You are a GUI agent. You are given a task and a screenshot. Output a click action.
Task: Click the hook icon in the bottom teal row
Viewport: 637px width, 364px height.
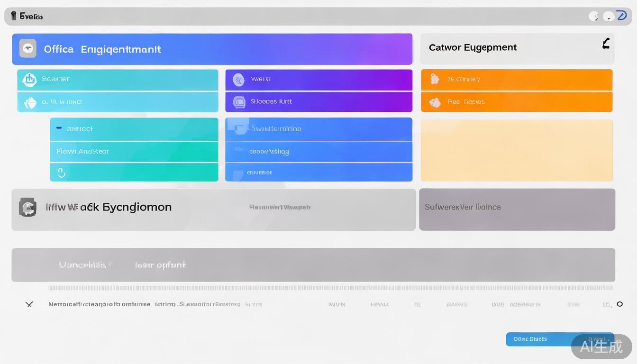tap(61, 173)
